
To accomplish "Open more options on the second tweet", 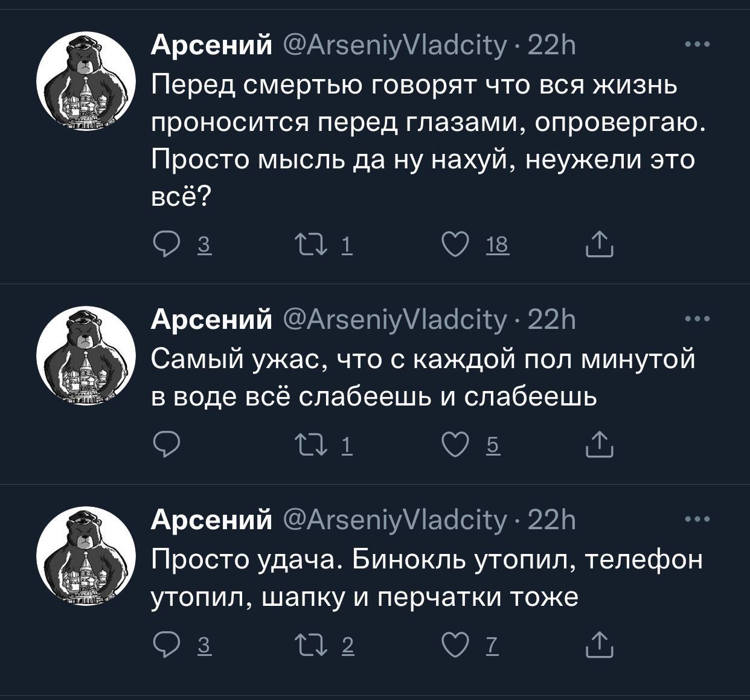I will click(x=698, y=319).
